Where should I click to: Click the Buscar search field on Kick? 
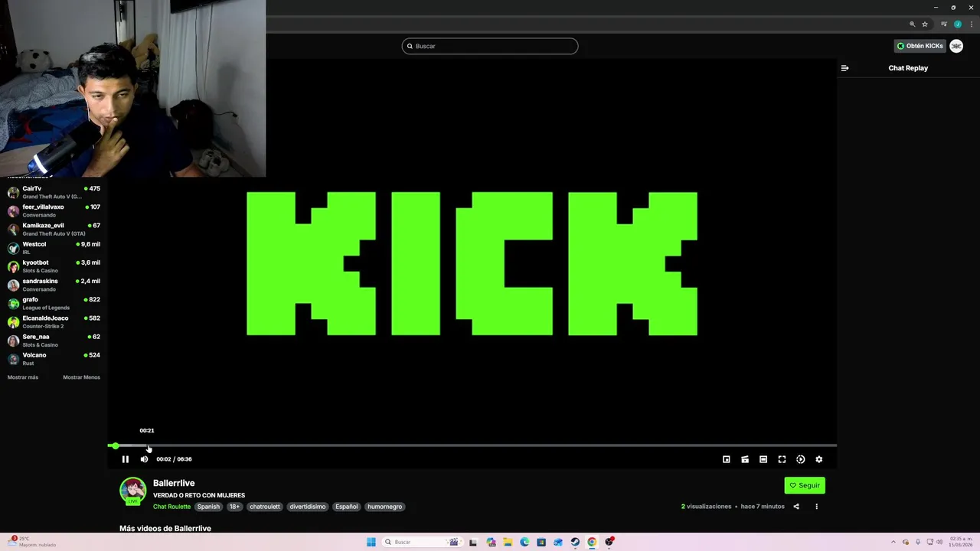click(490, 46)
